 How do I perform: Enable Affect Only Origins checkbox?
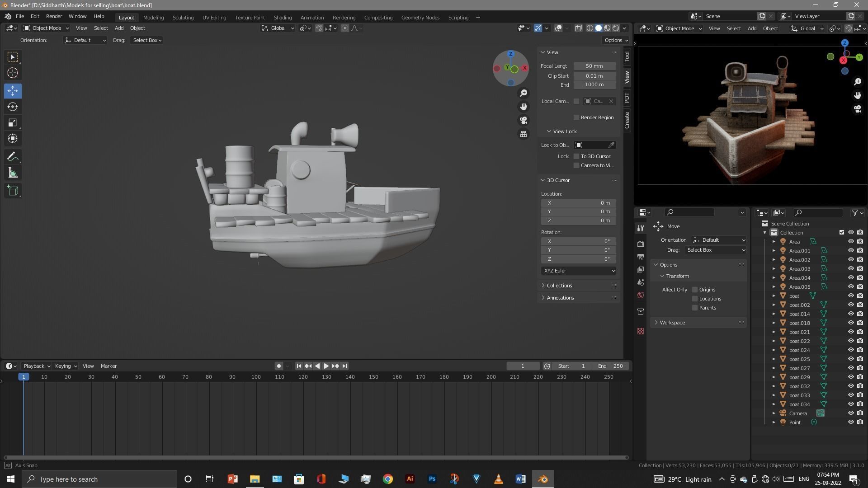pos(695,290)
